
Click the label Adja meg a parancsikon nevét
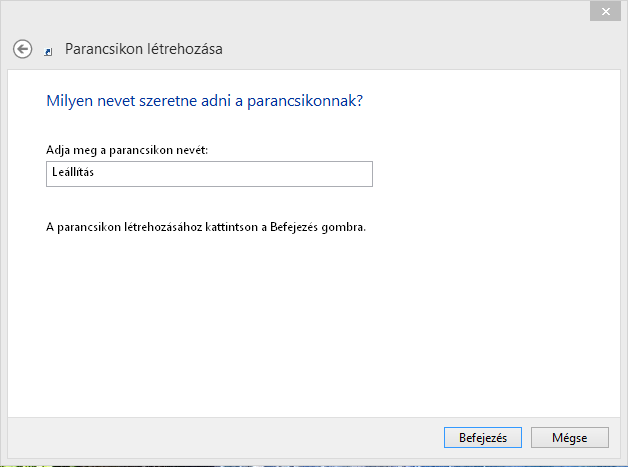(x=127, y=150)
